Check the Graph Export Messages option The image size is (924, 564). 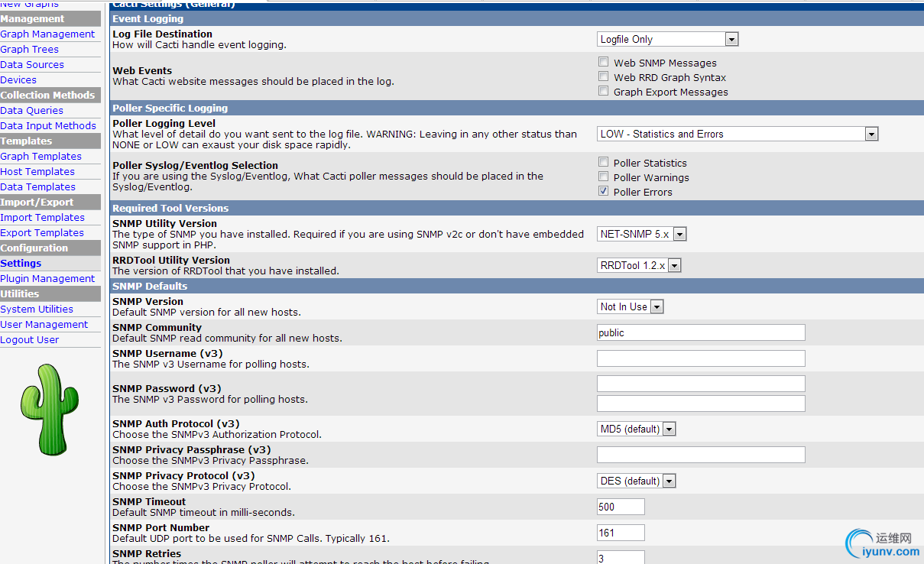(604, 91)
